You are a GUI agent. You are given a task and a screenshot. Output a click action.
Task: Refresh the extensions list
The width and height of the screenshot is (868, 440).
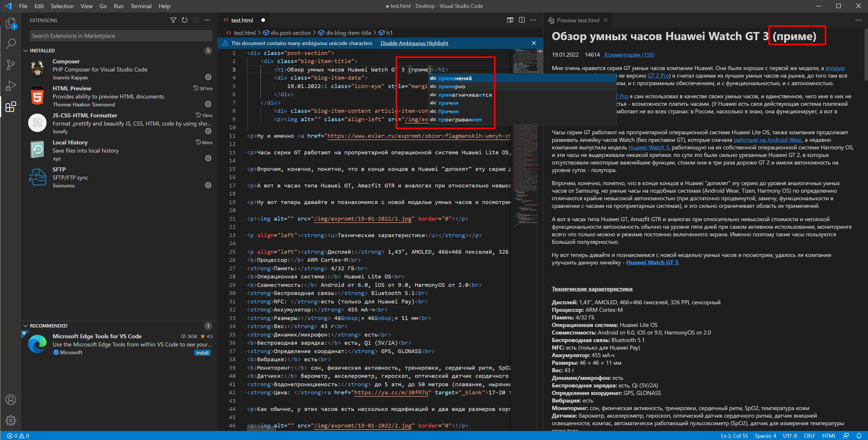pos(184,20)
